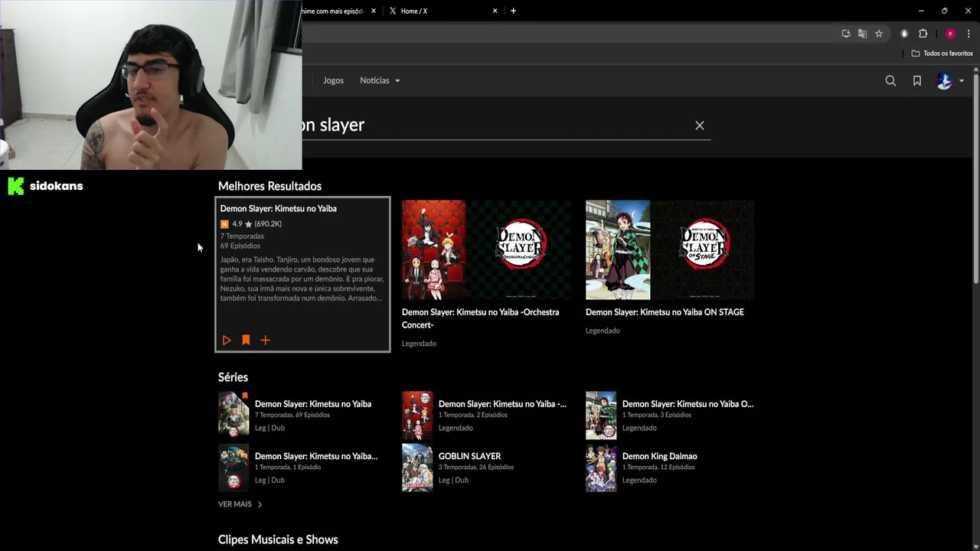
Task: Click the Melhores Resultados heading
Action: click(x=269, y=186)
